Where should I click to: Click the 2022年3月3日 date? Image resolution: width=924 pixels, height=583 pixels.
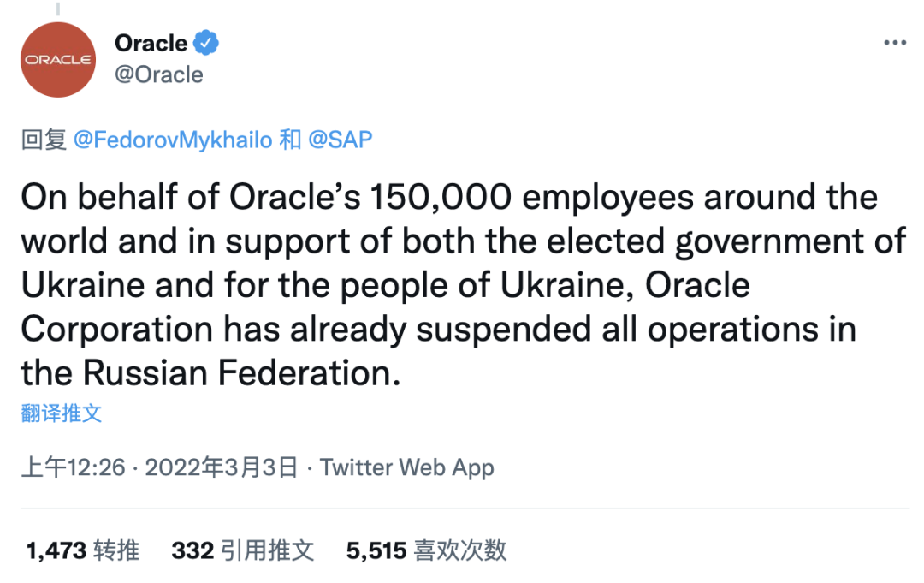pyautogui.click(x=222, y=467)
